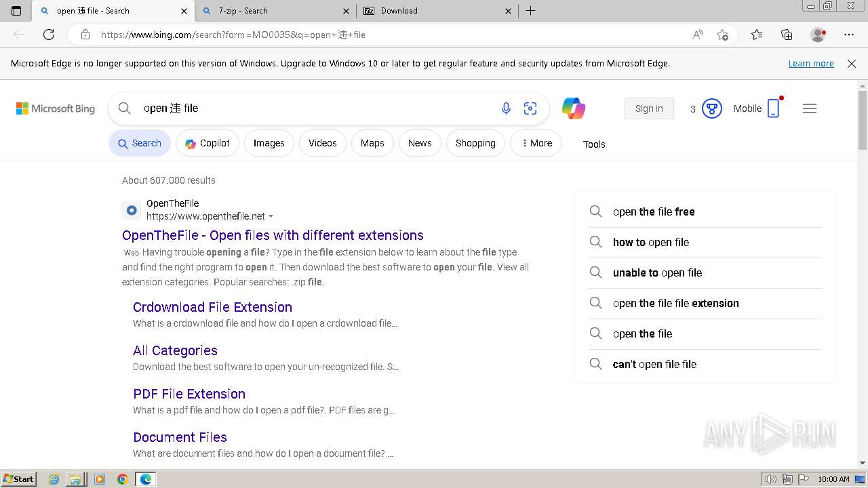Open OpenTheFile main result title link
868x488 pixels.
pos(273,235)
